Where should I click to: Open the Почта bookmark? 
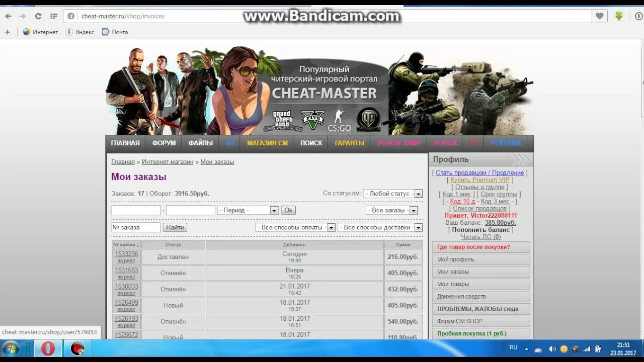[115, 32]
